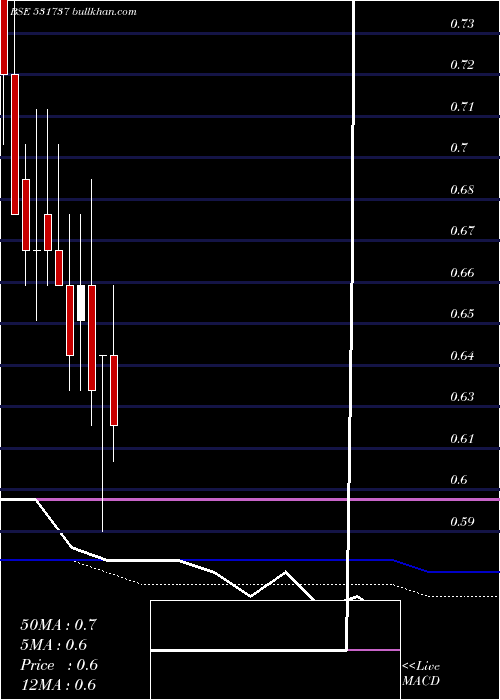Select the 0.68 price axis label
The width and height of the screenshot is (500, 700).
(x=462, y=189)
